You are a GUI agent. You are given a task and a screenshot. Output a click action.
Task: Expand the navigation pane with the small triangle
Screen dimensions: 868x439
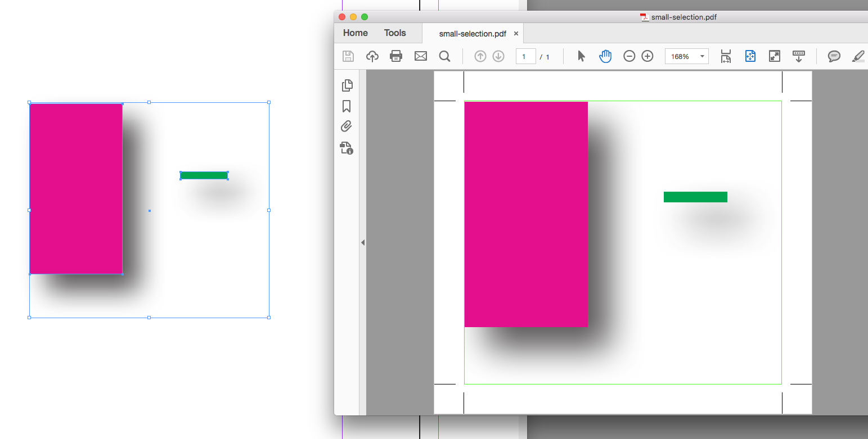363,242
